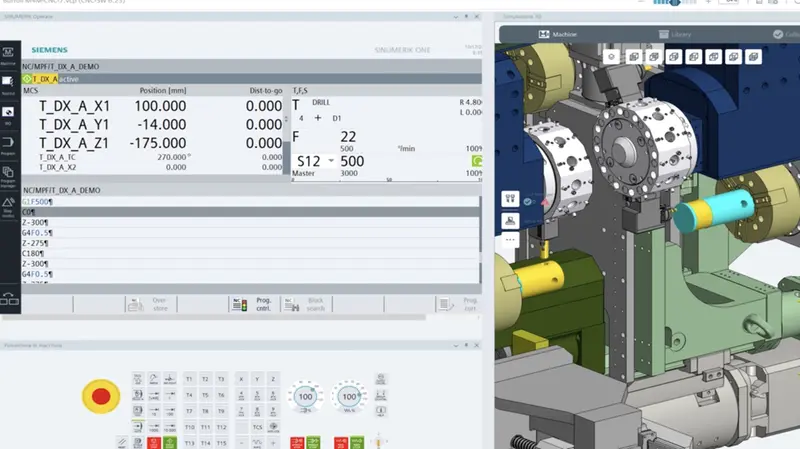Image resolution: width=800 pixels, height=449 pixels.
Task: Select tool key T1 on the machine panel
Action: tap(189, 379)
